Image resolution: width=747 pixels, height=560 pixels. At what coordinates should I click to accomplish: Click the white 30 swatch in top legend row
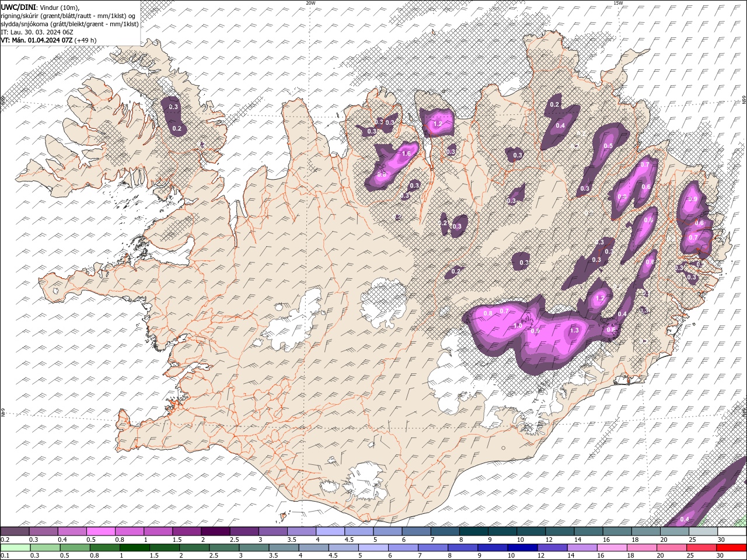(x=732, y=531)
